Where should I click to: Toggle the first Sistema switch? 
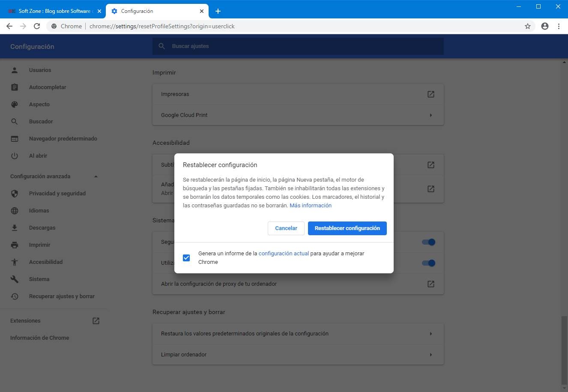click(429, 242)
